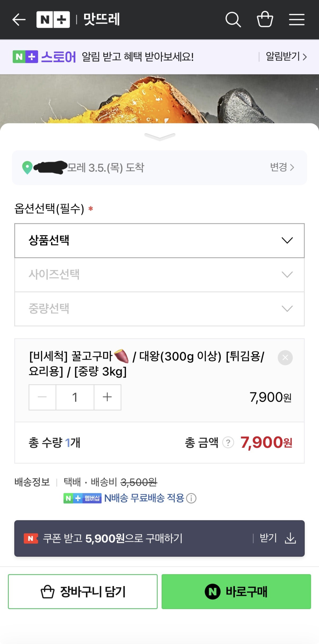Expand the 사이즈선택 dropdown
The width and height of the screenshot is (319, 644).
coord(159,275)
